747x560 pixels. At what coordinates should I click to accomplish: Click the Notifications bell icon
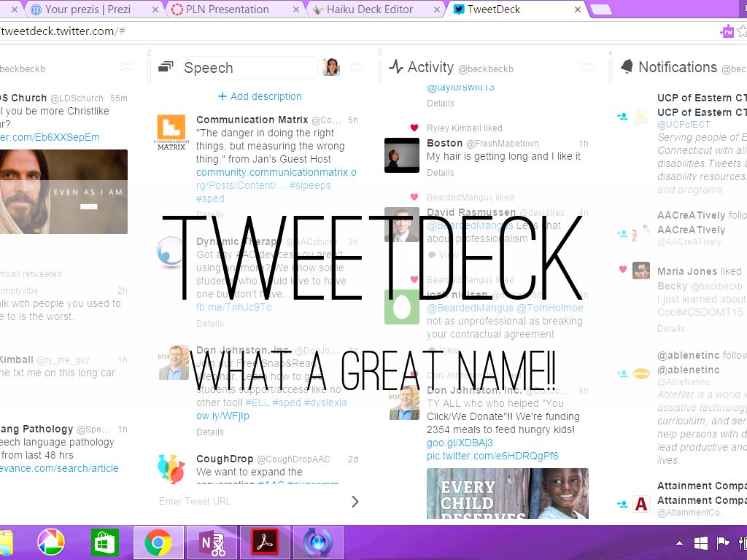(626, 67)
